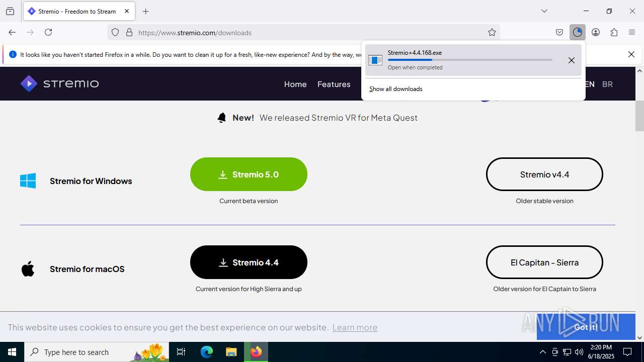This screenshot has height=362, width=644.
Task: Cancel the Stremio+4.4.168.exe download
Action: 572,60
